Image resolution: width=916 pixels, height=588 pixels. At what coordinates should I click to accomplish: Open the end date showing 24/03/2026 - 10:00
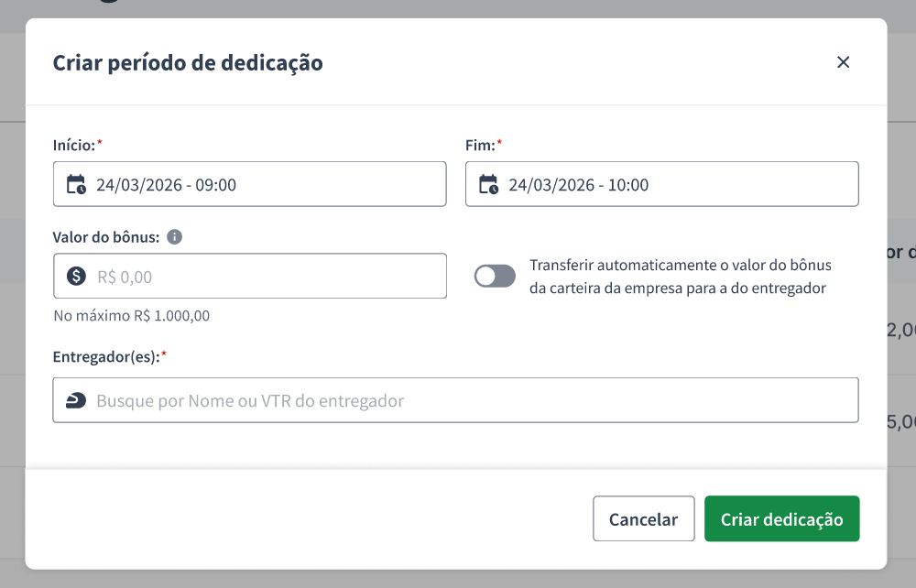662,184
